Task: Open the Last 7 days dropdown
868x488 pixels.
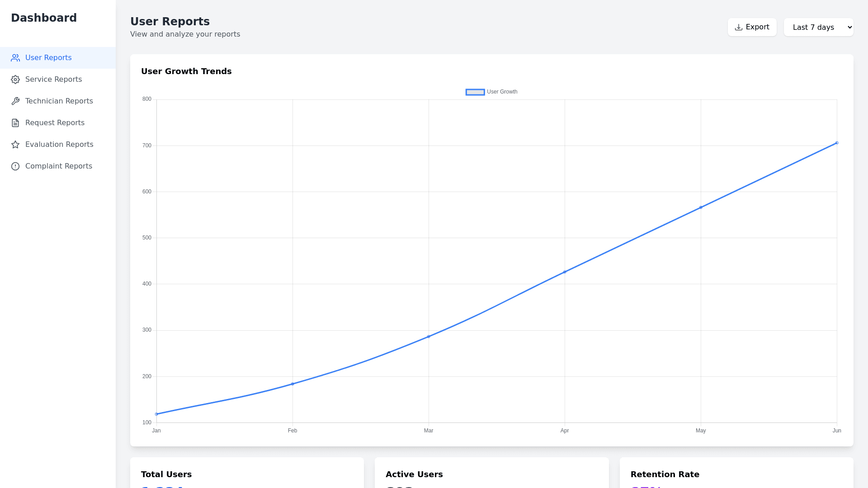Action: (818, 27)
